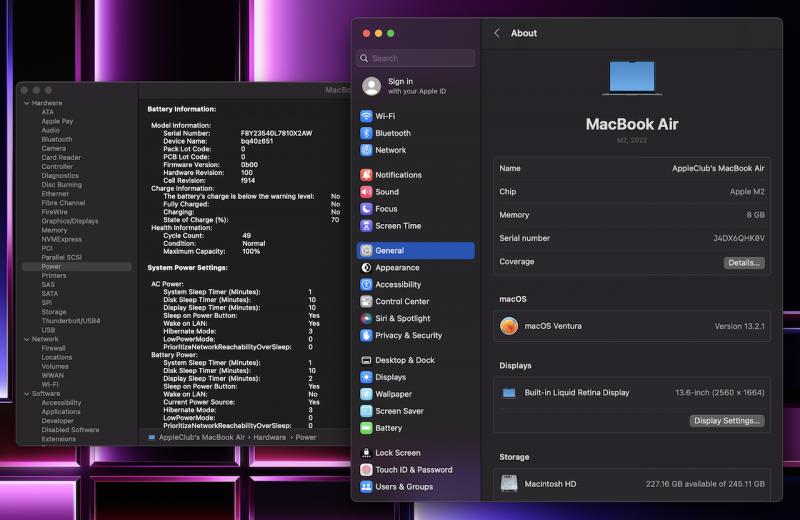Click the Version 13.2.1 text
This screenshot has width=800, height=520.
(739, 326)
